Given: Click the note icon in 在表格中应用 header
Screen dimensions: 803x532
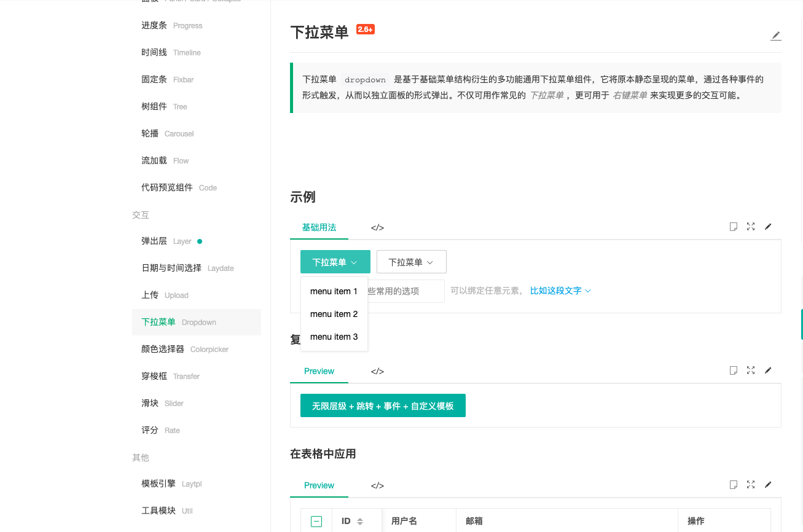Looking at the screenshot, I should coord(733,485).
